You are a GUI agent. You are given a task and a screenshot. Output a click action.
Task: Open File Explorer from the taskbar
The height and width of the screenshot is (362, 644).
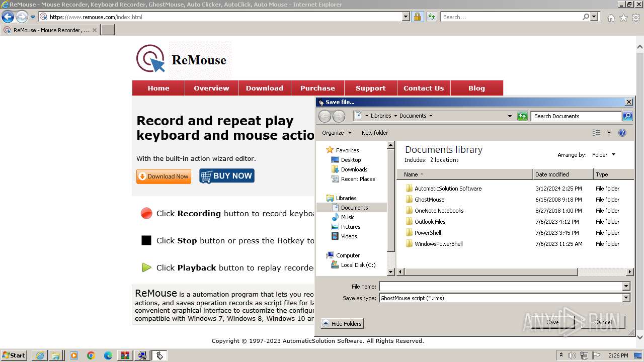56,355
